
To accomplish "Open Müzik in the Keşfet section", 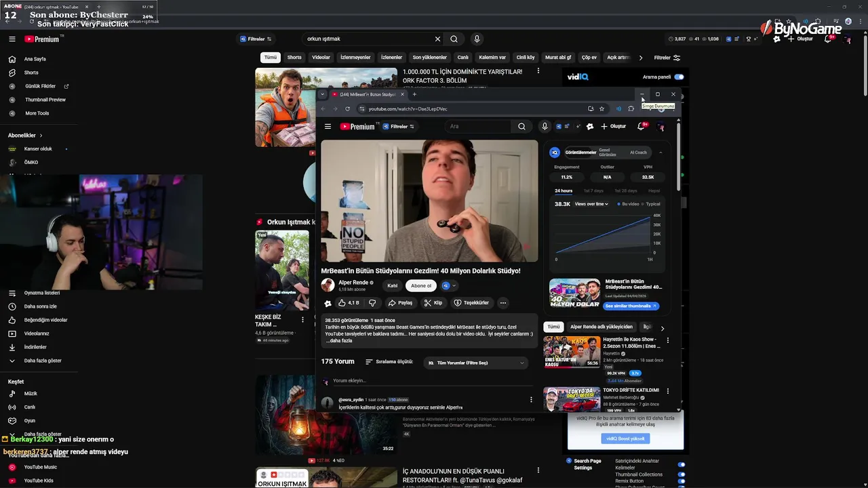I will [x=31, y=394].
